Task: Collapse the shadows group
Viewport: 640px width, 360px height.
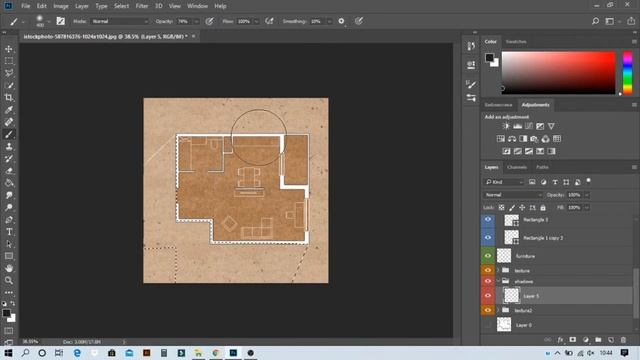Action: pos(498,281)
